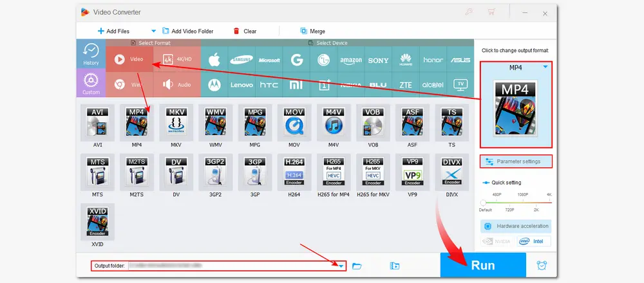Click the Merge button

313,31
